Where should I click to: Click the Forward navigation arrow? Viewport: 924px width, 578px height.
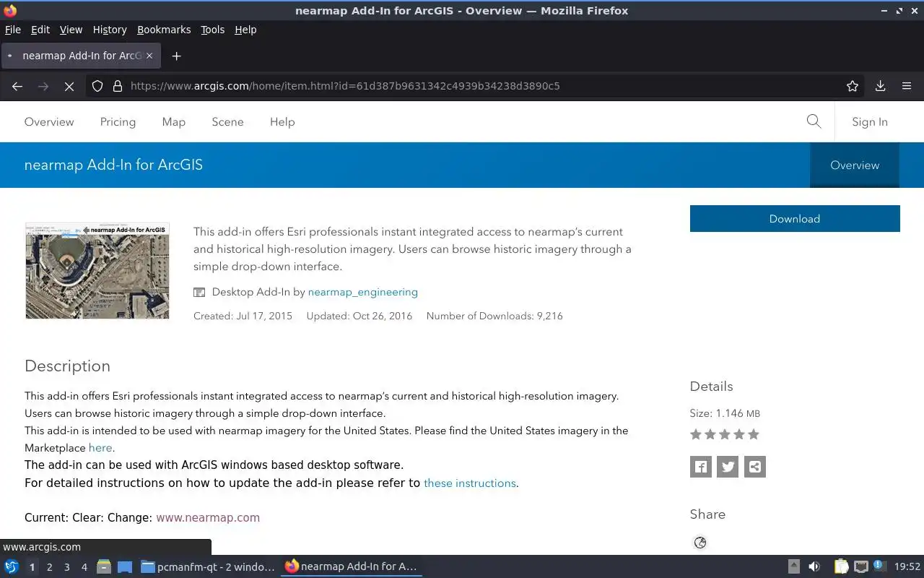pos(43,86)
